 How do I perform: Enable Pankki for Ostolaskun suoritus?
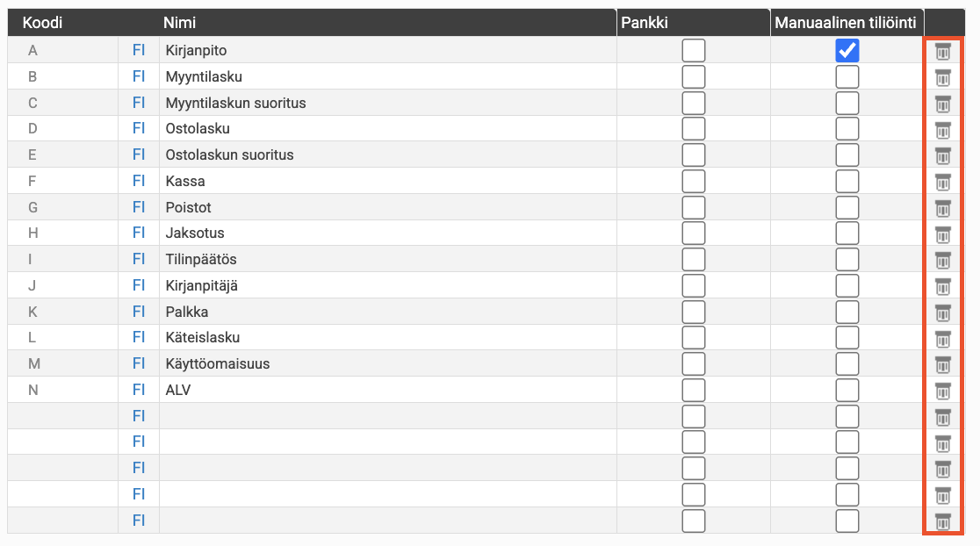coord(694,155)
